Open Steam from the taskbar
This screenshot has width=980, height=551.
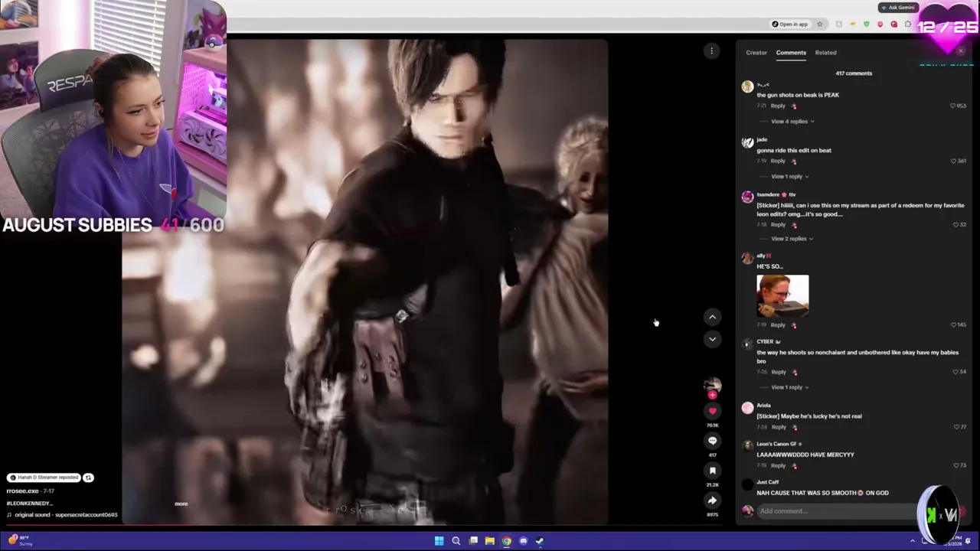pyautogui.click(x=540, y=541)
